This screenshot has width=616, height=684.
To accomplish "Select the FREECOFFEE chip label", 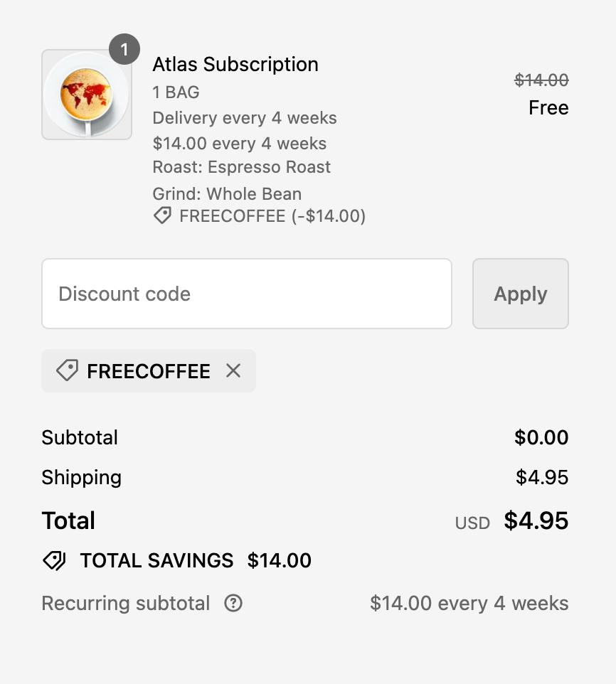I will [x=149, y=371].
